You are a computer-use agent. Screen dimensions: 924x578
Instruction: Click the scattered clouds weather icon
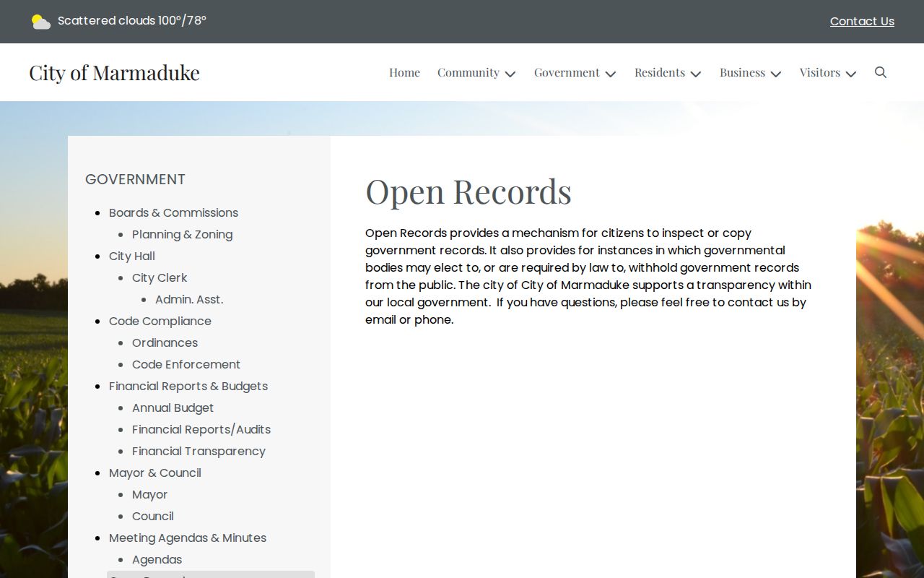click(x=41, y=22)
